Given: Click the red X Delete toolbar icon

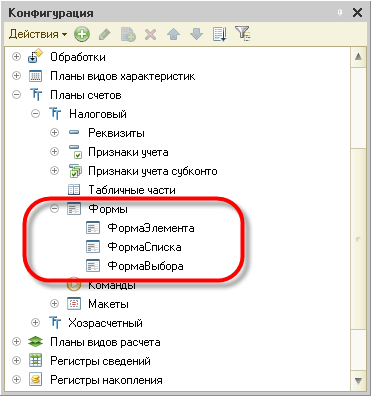Looking at the screenshot, I should click(x=151, y=34).
